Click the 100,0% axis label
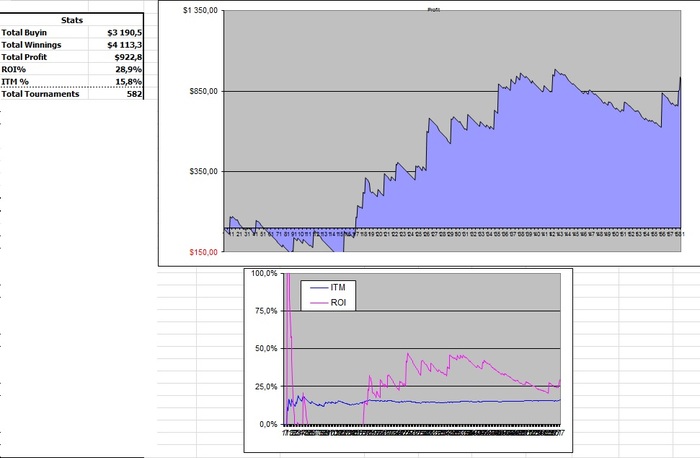700x458 pixels. click(x=264, y=273)
